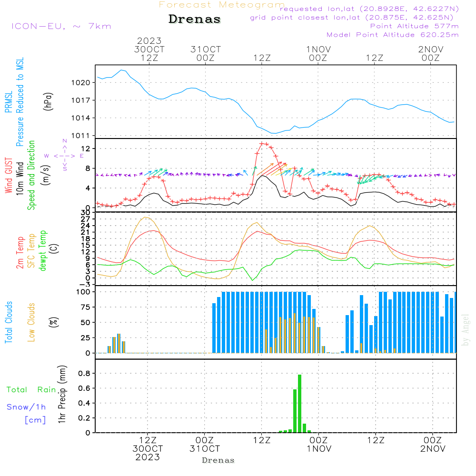
Task: Click the small 'Drenas' caption at bottom
Action: pyautogui.click(x=218, y=460)
